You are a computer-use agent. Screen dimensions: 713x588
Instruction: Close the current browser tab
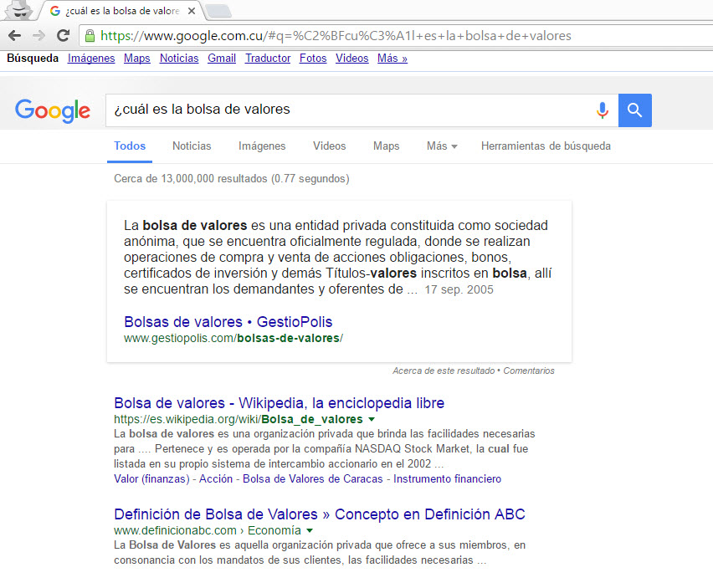point(192,11)
